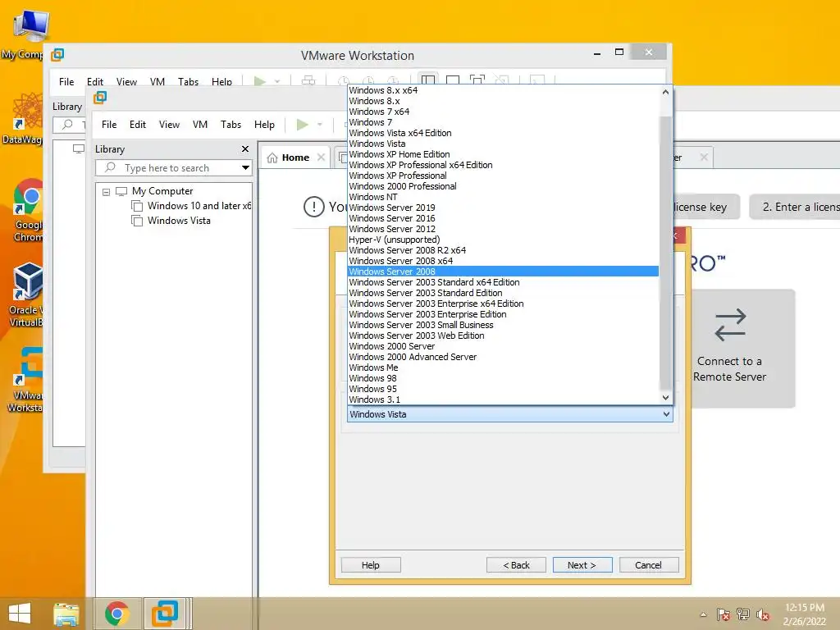This screenshot has width=840, height=630.
Task: Choose Windows 7 x64 from the list
Action: click(x=503, y=112)
